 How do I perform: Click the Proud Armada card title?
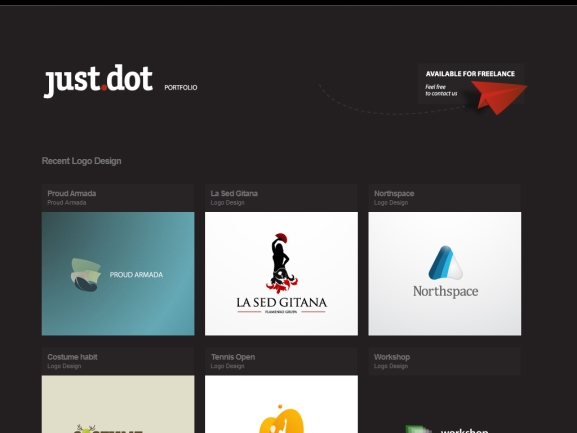(x=72, y=194)
